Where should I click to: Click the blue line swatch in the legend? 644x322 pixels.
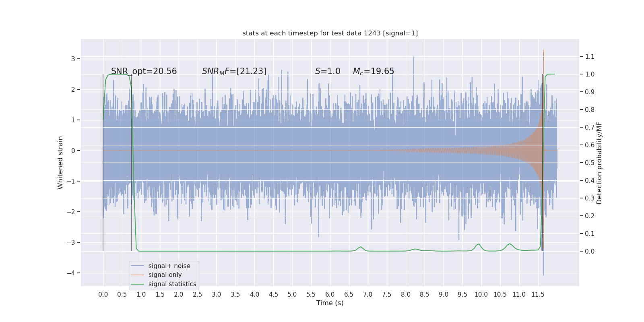[x=138, y=266]
